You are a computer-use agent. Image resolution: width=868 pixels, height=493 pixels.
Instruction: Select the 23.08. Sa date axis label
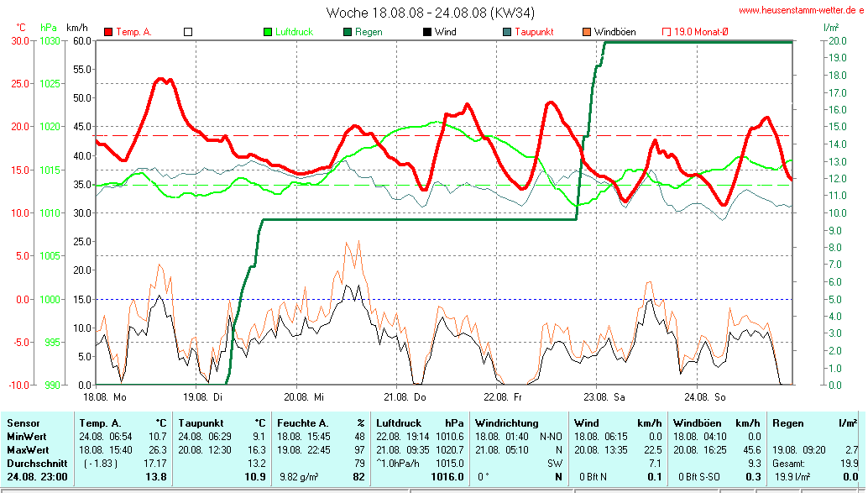coord(605,396)
